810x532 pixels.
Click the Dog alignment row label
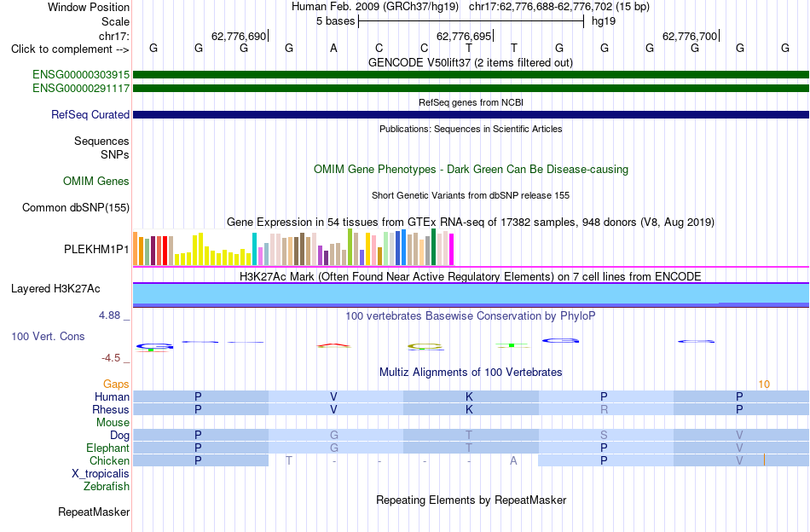coord(120,436)
